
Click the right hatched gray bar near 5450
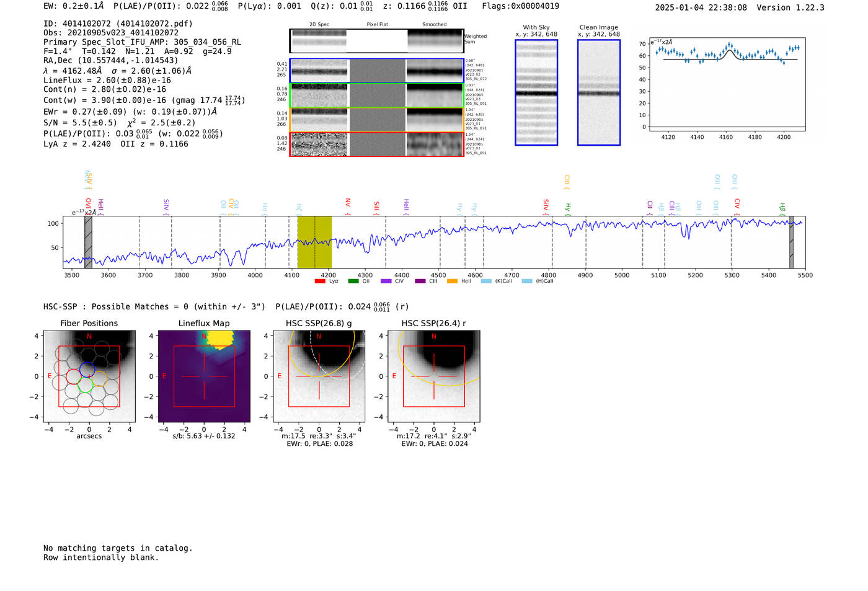click(x=791, y=242)
